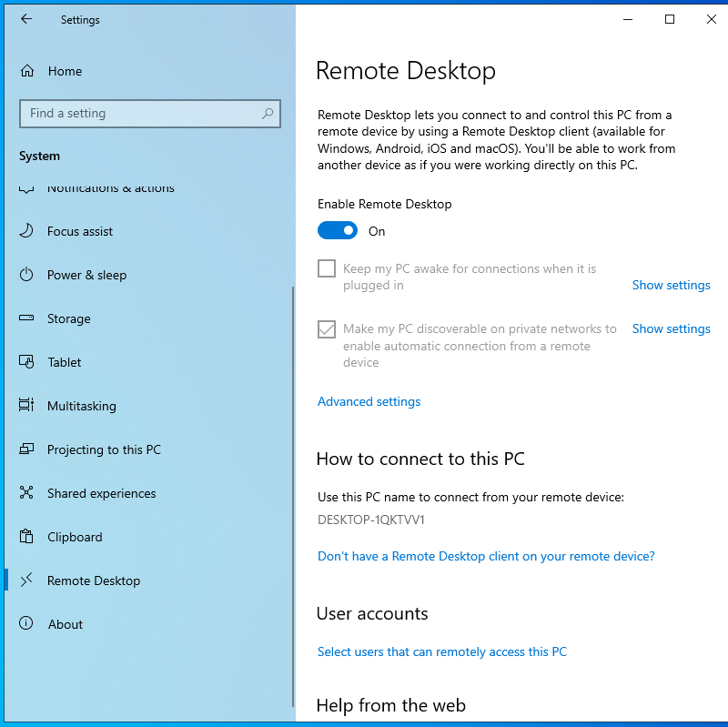Viewport: 728px width, 727px height.
Task: Uncheck Make my PC discoverable checkbox
Action: tap(327, 329)
